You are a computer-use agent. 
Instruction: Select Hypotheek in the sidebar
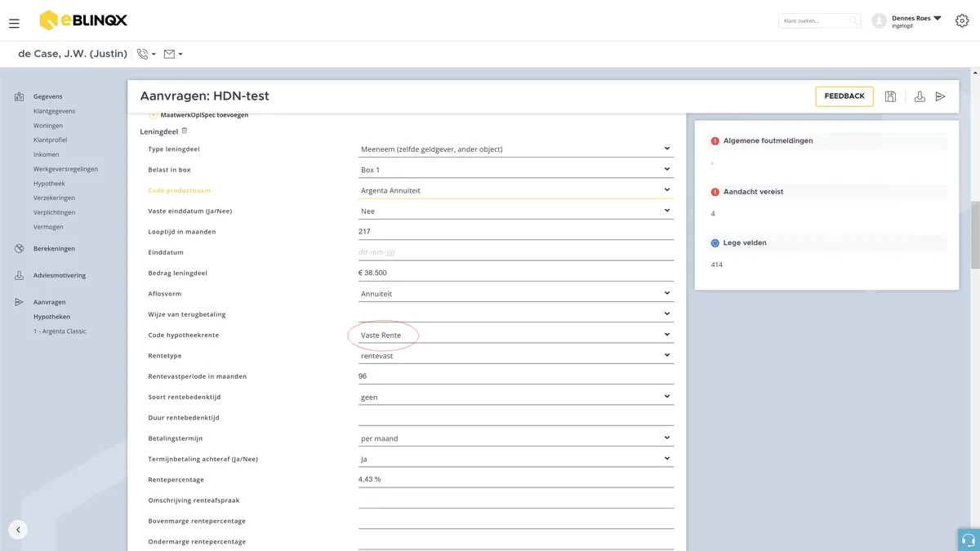click(49, 184)
